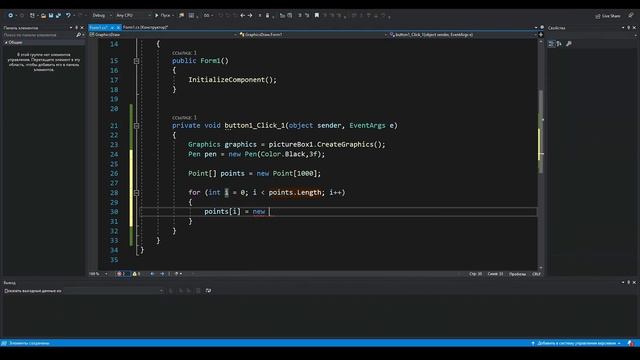Click the Save file disk icon

pos(51,16)
